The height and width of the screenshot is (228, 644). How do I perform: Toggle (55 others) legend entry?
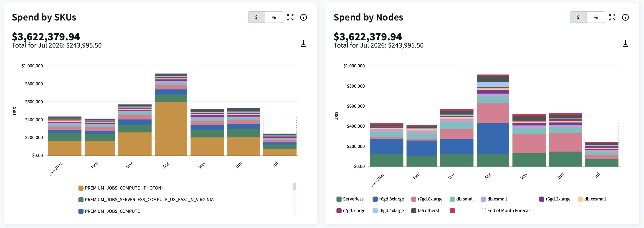(x=425, y=210)
